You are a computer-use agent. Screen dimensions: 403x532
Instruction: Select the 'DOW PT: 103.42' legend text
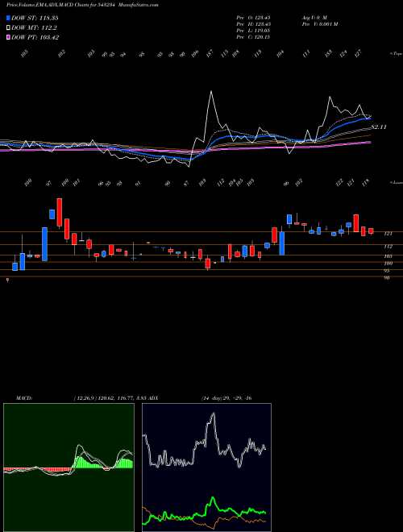click(35, 38)
